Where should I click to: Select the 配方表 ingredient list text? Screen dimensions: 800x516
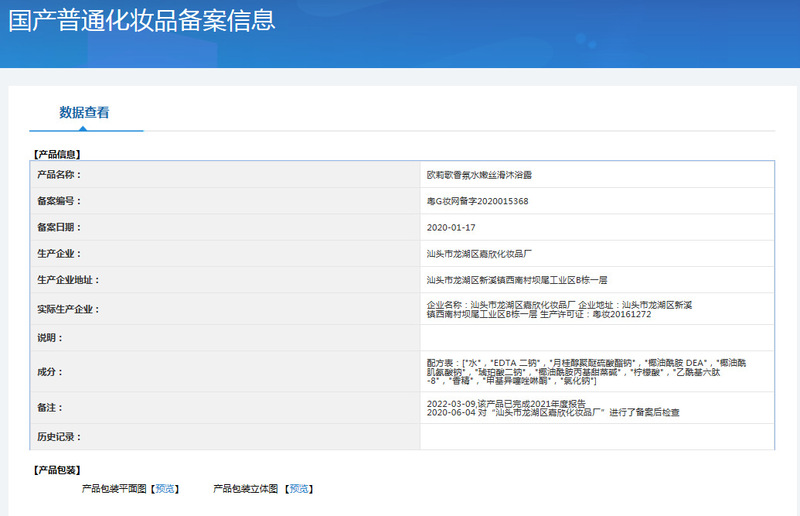(x=586, y=372)
